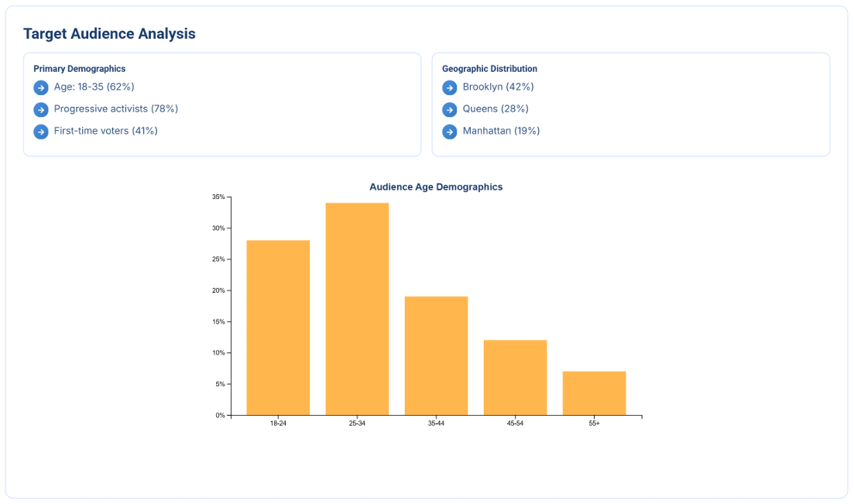Click the Brooklyn (42%) text
The image size is (854, 504).
point(498,87)
